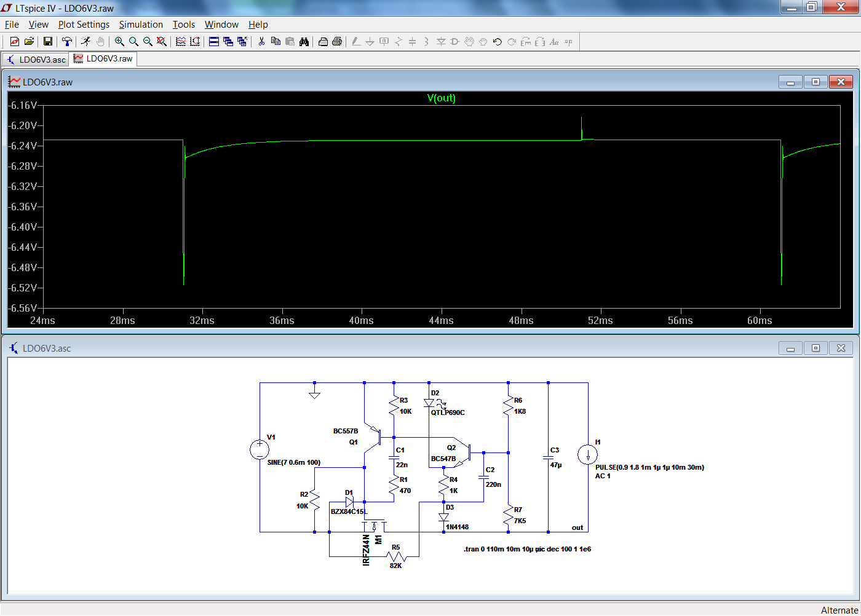Save using the floppy disk icon

[x=47, y=42]
